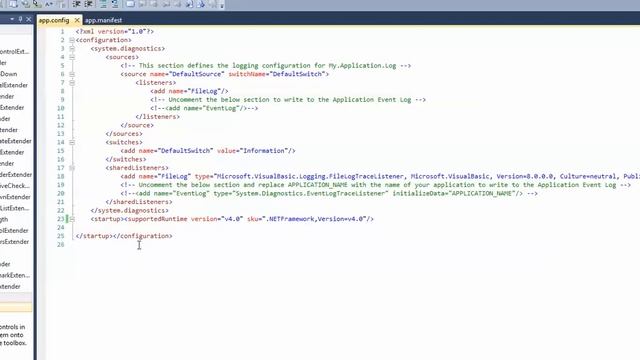Open the Toolbox window position dropdown arrow

(x=12, y=19)
